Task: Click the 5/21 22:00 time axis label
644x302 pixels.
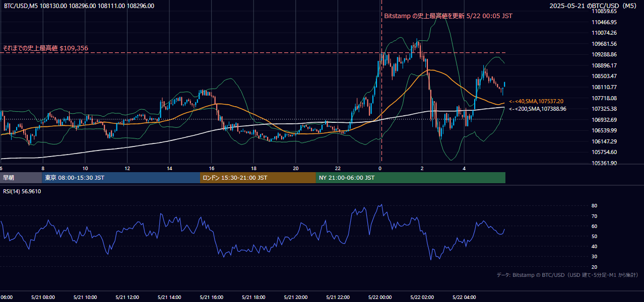Action: pyautogui.click(x=338, y=297)
